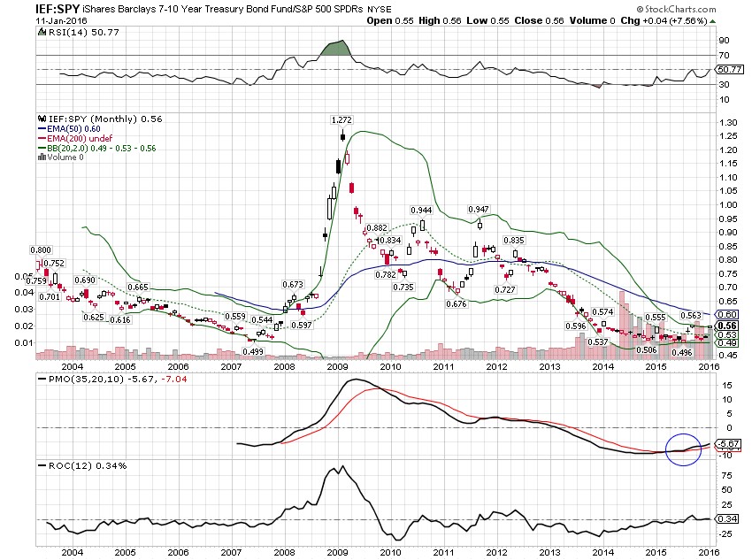Click the 0.60 EMA axis value tag
The width and height of the screenshot is (752, 560).
pos(727,315)
